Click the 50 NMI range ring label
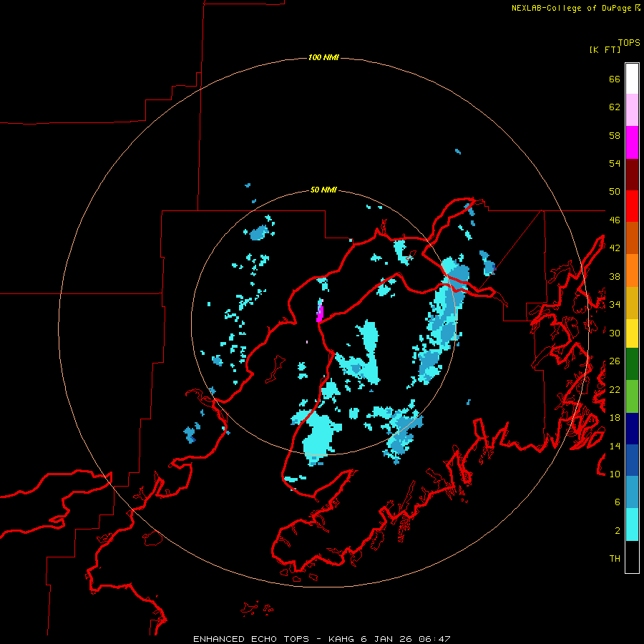 click(x=323, y=190)
